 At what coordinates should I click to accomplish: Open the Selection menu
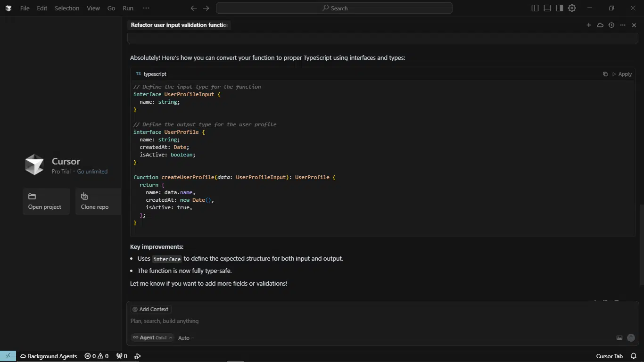coord(67,8)
